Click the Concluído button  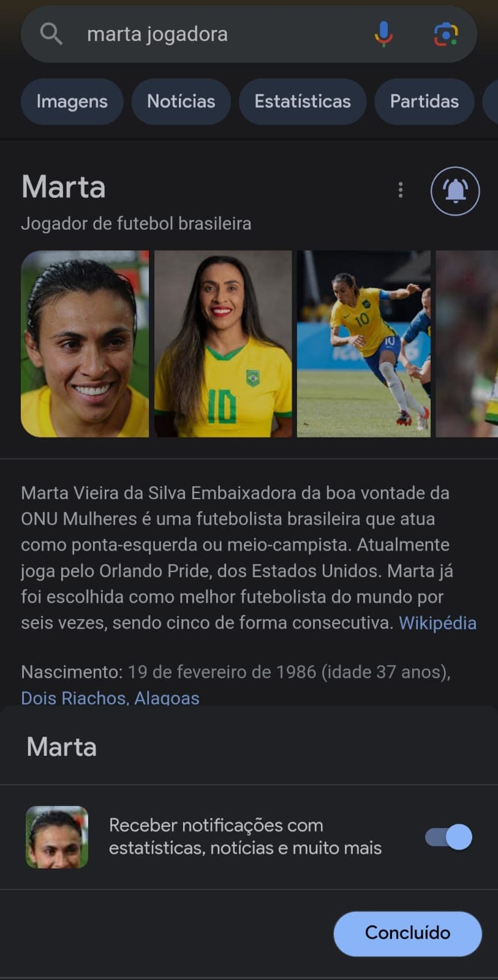tap(407, 933)
